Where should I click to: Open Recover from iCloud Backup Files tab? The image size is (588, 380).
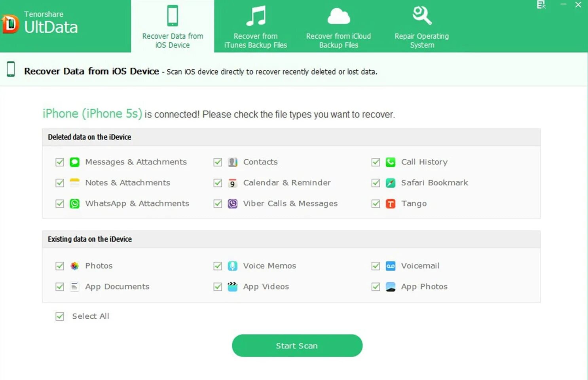[x=339, y=26]
